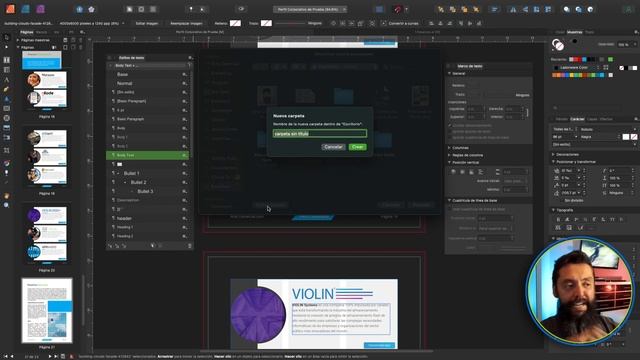Image resolution: width=640 pixels, height=360 pixels.
Task: Open the Página 20 spread thumbnail
Action: pyautogui.click(x=47, y=234)
